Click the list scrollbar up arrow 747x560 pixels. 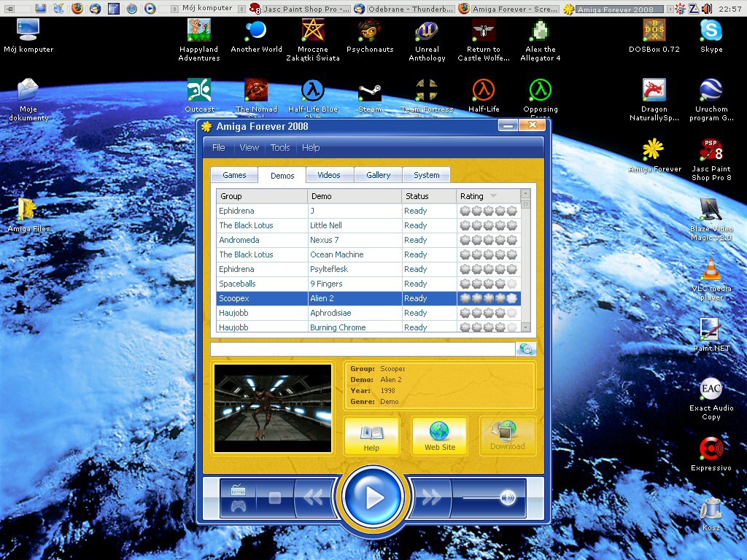(x=525, y=194)
